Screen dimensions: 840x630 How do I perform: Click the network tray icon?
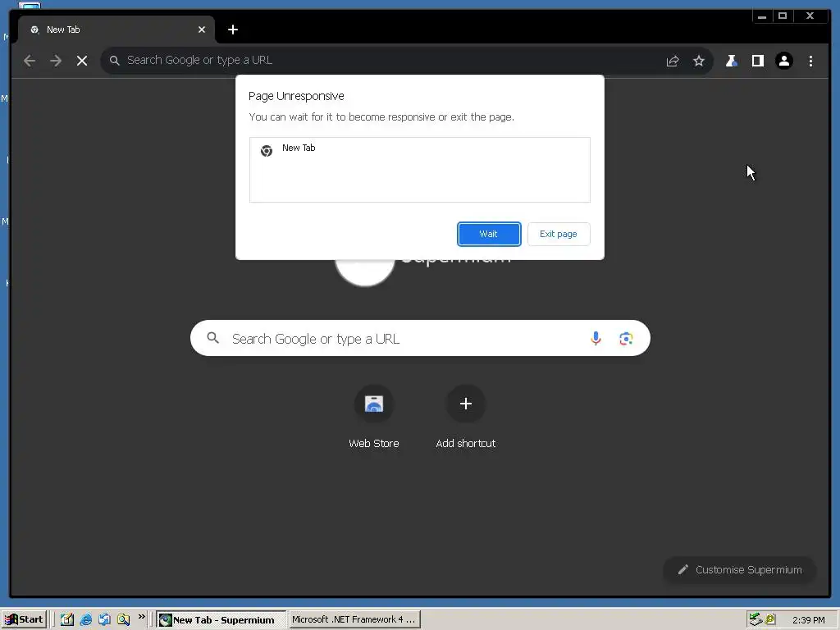[756, 620]
